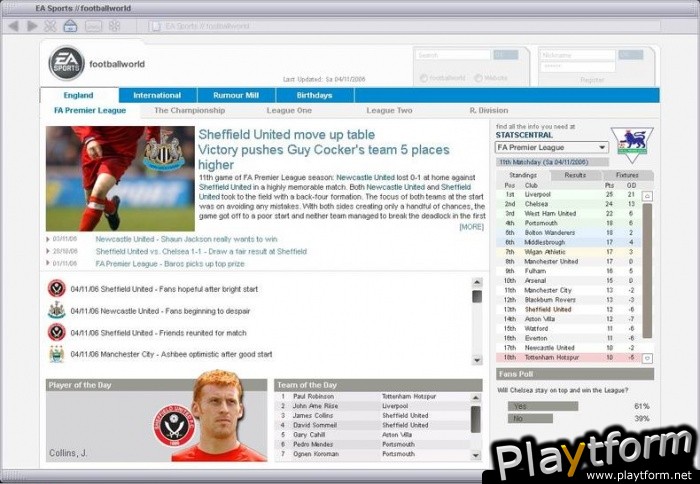
Task: Click the Search input field
Action: click(x=453, y=55)
